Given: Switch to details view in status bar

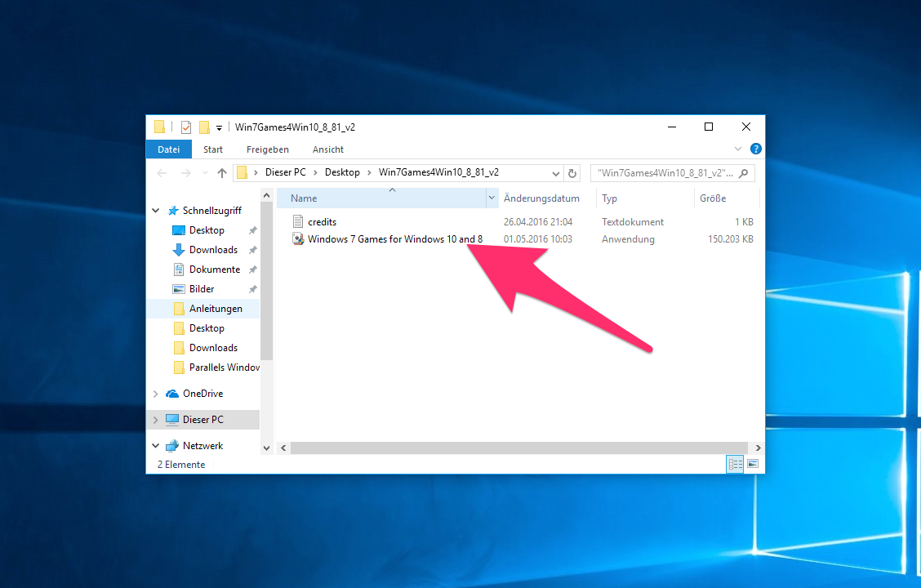Looking at the screenshot, I should [735, 464].
